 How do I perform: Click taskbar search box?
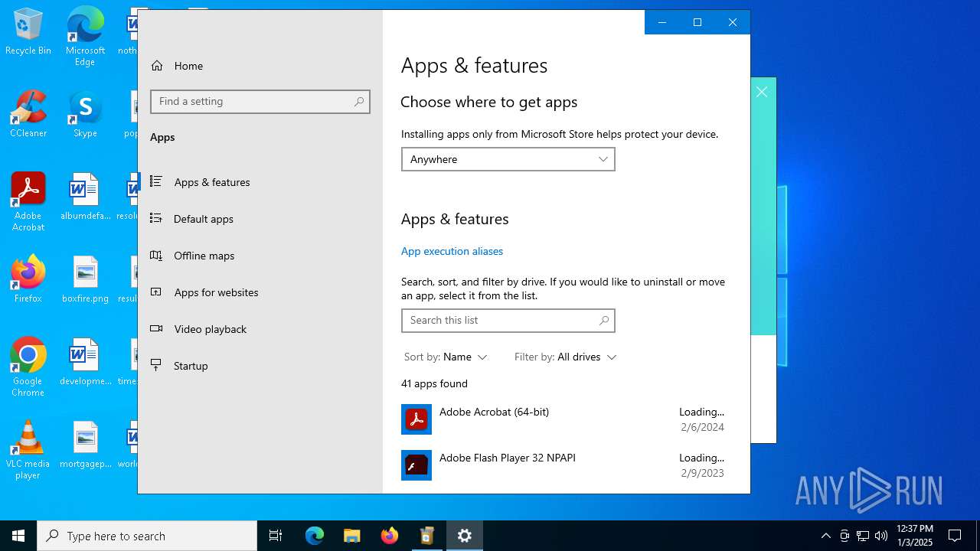(147, 536)
